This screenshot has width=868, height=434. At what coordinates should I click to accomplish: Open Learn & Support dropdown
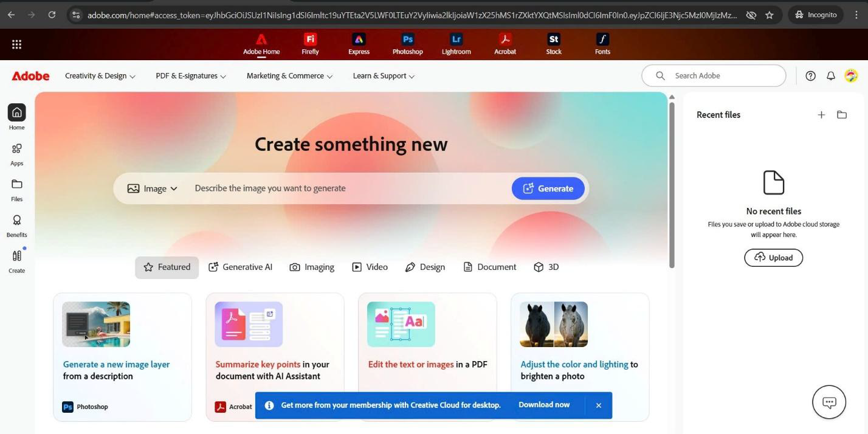click(x=384, y=76)
